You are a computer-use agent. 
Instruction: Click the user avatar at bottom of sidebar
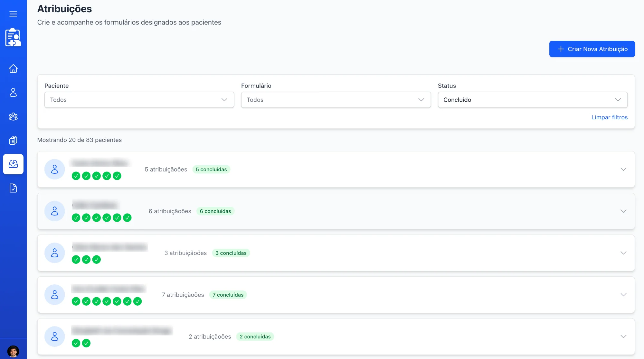point(13,351)
